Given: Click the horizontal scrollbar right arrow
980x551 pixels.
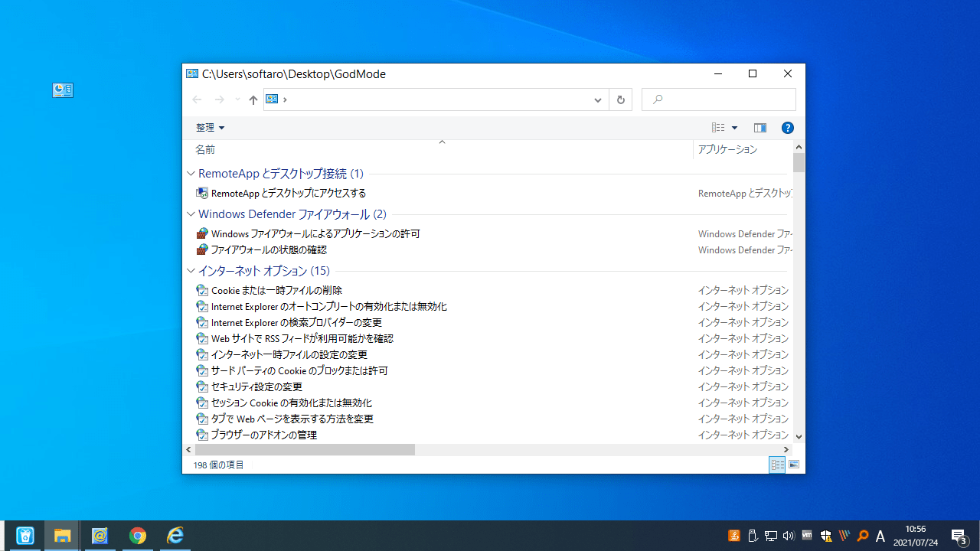Looking at the screenshot, I should (786, 450).
